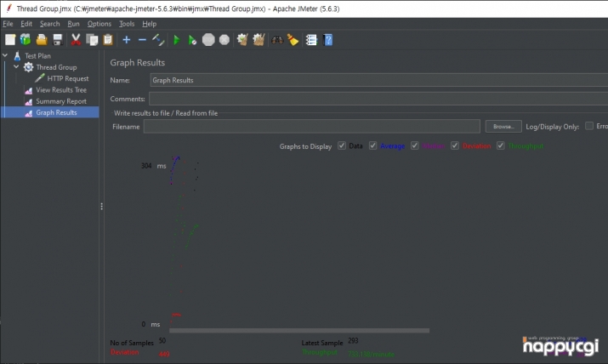Click the Open file folder icon
Viewport: 608px width, 364px height.
click(x=42, y=39)
